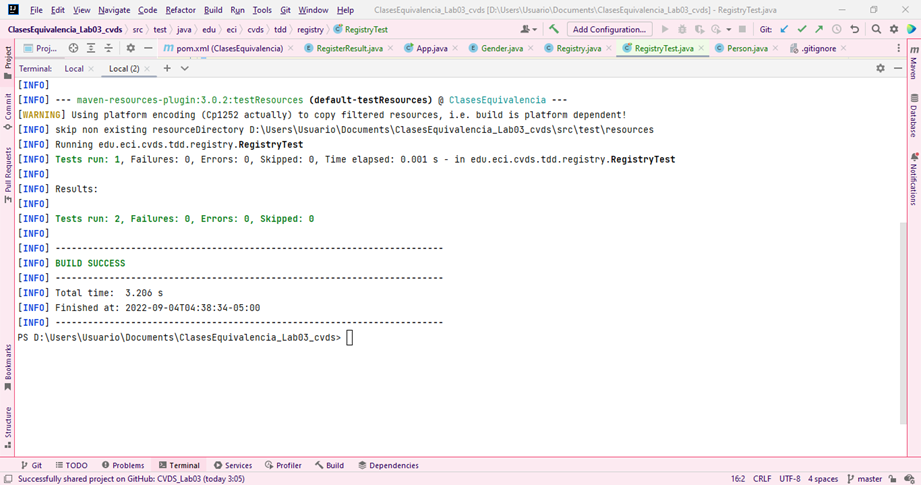Close the RegistryTest.java tab
921x485 pixels.
tap(701, 48)
